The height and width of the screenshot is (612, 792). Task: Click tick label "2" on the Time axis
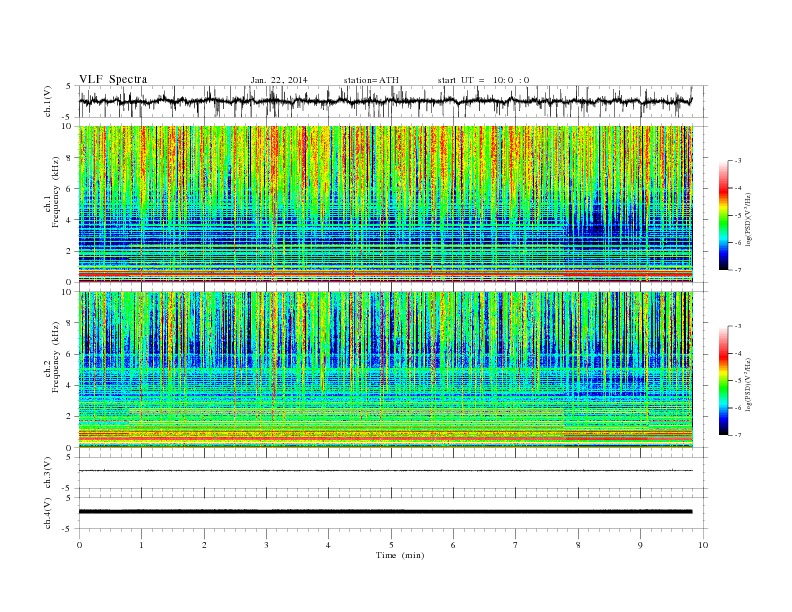(x=204, y=545)
